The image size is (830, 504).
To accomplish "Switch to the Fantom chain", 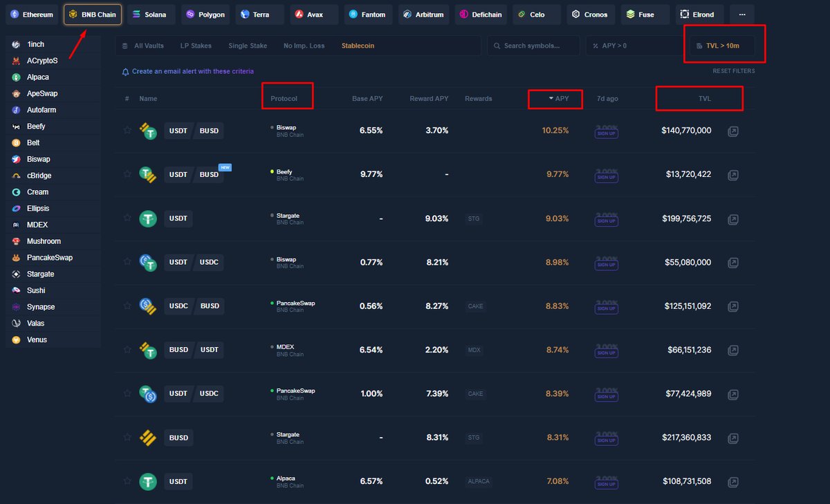I will point(368,15).
